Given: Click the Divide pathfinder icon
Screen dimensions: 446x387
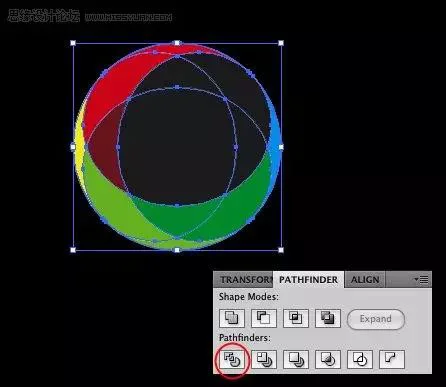Looking at the screenshot, I should pyautogui.click(x=232, y=359).
